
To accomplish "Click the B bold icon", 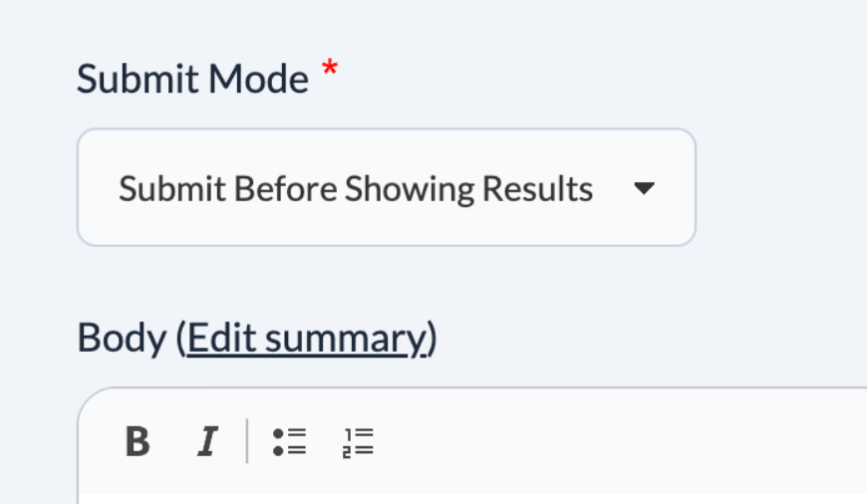I will [138, 441].
